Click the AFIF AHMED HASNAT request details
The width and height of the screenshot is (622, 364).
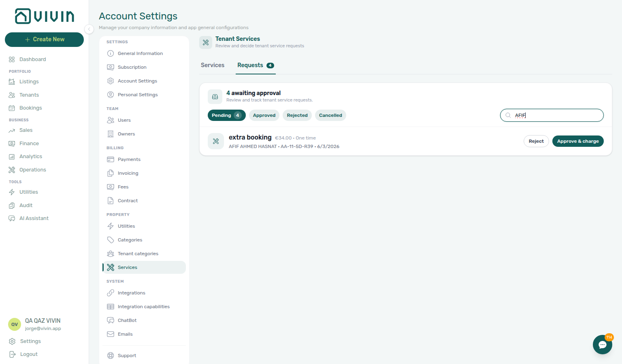[284, 146]
